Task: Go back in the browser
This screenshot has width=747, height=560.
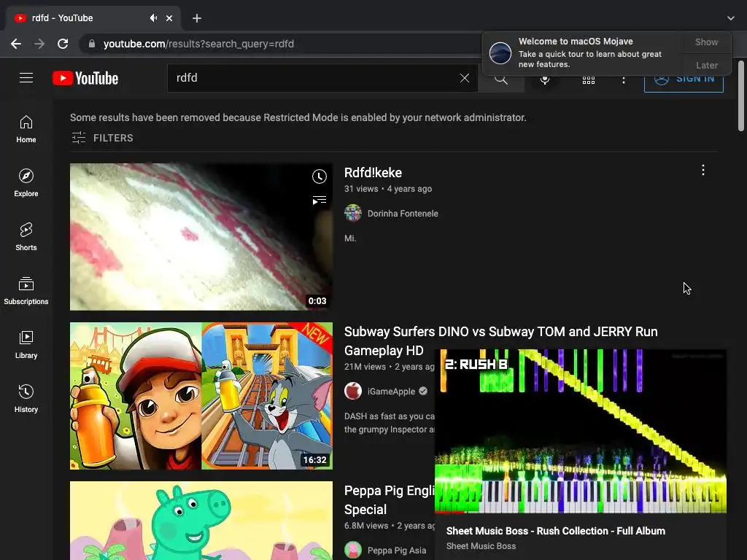Action: tap(16, 44)
